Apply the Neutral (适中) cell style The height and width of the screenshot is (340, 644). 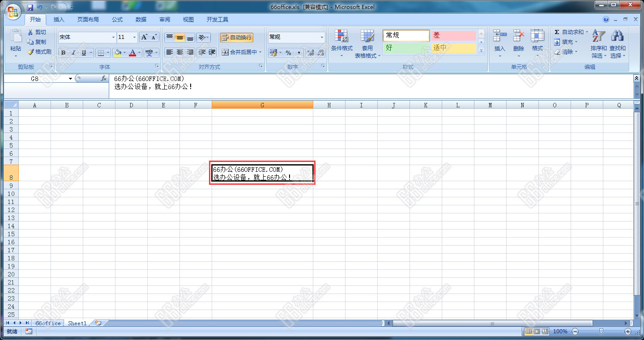pos(453,48)
